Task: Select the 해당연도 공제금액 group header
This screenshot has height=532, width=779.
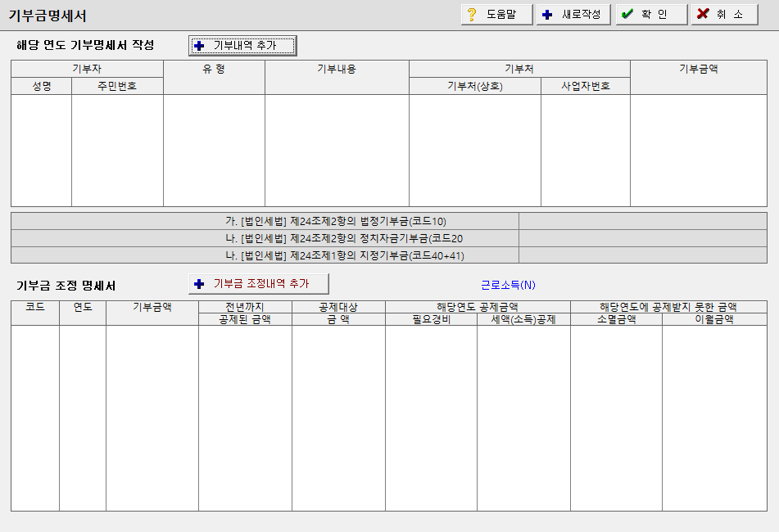Action: [478, 307]
